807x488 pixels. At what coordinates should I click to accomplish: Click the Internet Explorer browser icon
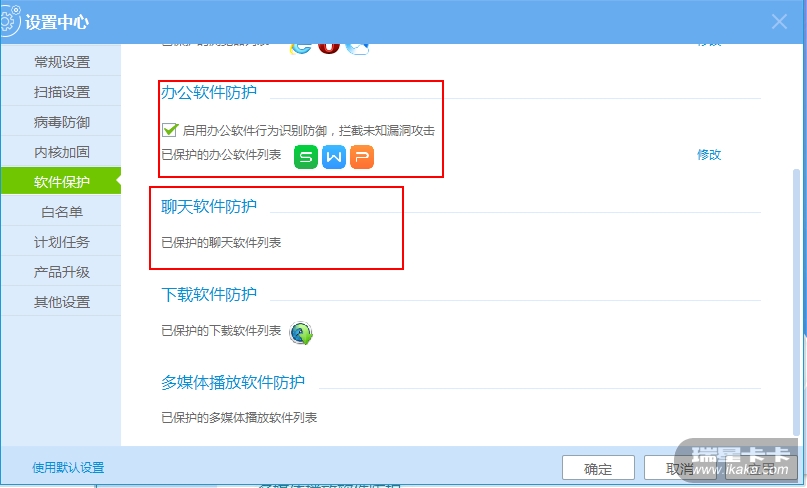[301, 49]
